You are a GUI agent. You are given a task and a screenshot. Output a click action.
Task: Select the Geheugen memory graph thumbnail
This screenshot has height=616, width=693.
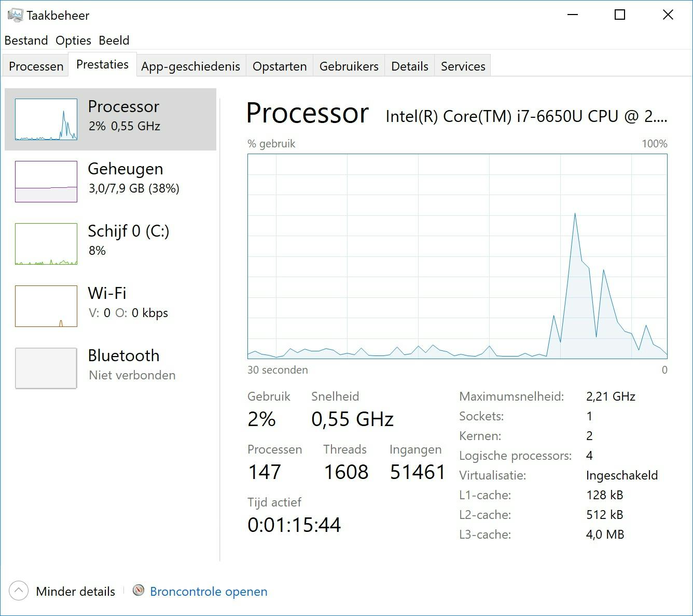pyautogui.click(x=46, y=182)
